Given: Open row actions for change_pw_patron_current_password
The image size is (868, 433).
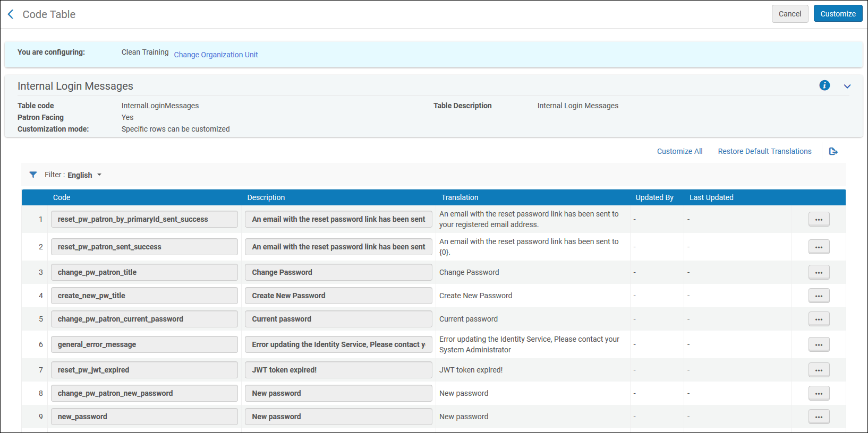Looking at the screenshot, I should [x=819, y=319].
